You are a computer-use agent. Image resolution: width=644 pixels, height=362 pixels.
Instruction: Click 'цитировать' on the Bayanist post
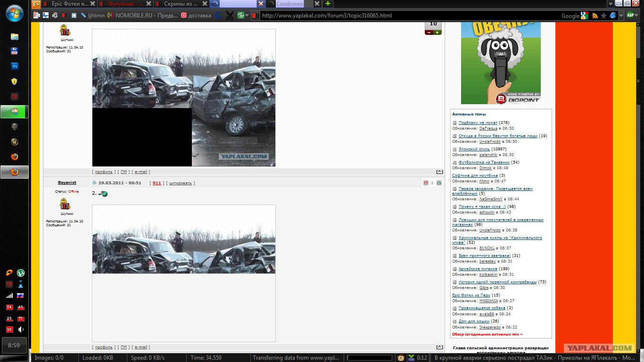pos(180,183)
